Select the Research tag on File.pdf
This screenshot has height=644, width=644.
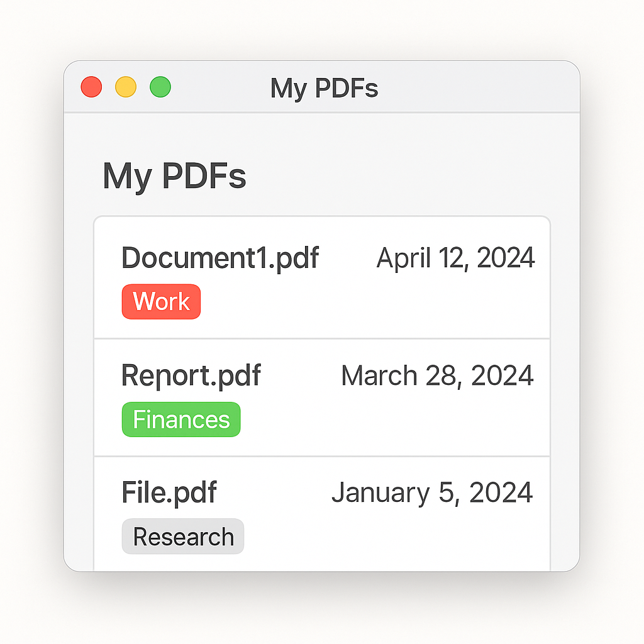(182, 536)
